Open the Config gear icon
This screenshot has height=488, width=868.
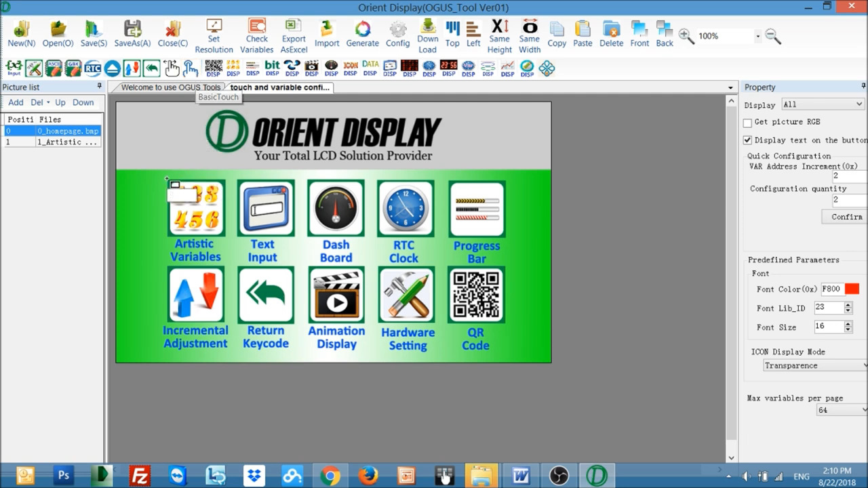(x=398, y=34)
